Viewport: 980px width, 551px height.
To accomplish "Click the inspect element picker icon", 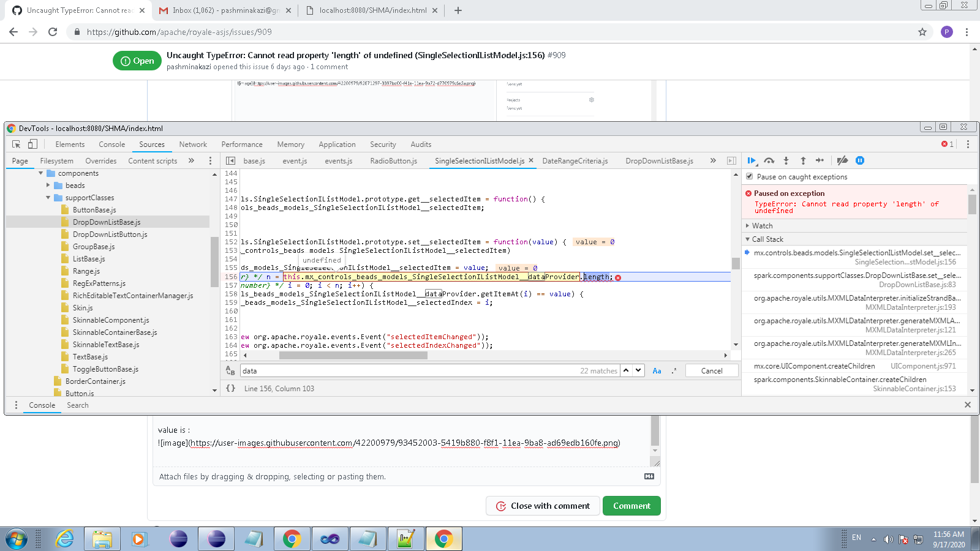I will (x=16, y=144).
